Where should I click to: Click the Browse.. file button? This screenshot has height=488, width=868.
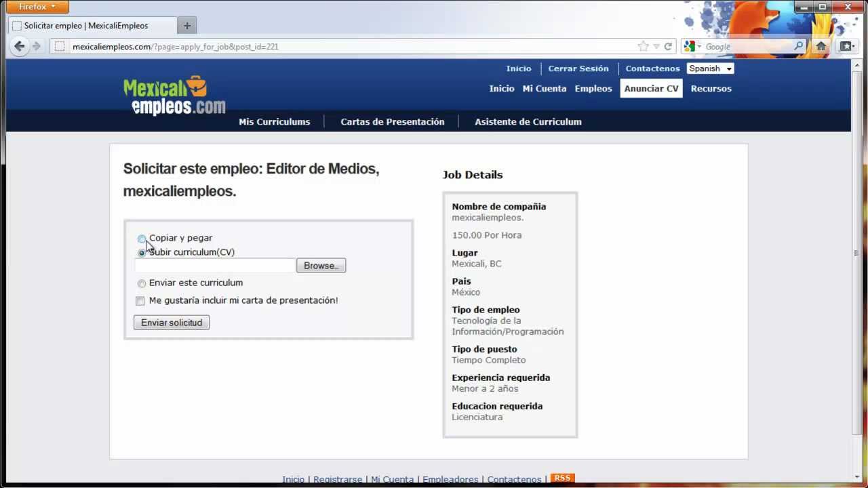tap(321, 266)
